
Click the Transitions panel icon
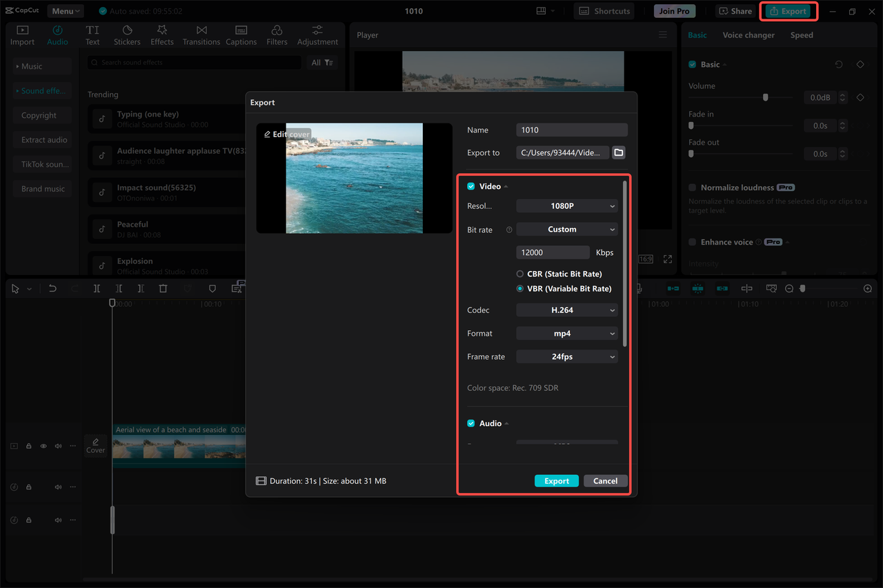click(x=201, y=34)
